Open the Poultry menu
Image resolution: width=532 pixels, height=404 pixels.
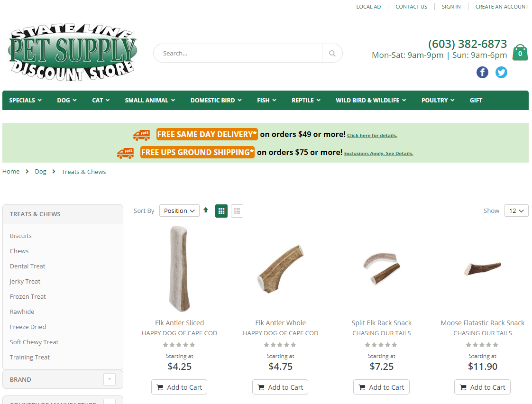point(438,101)
